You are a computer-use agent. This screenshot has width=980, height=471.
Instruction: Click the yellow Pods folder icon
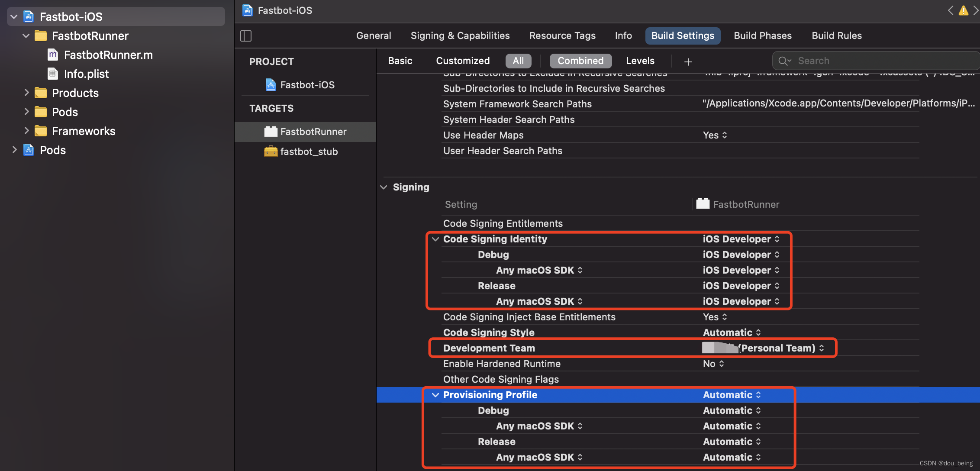(41, 112)
